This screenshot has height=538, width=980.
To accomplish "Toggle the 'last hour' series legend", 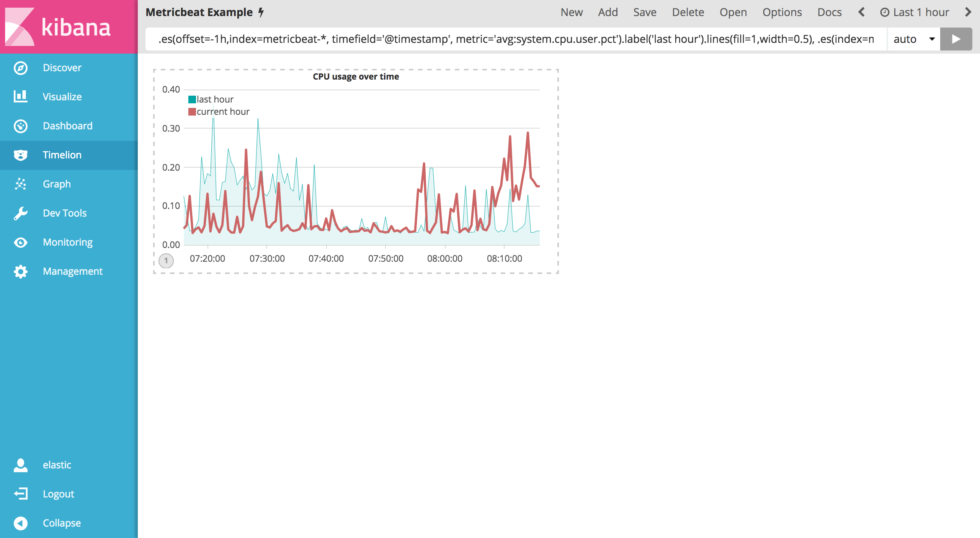I will pos(215,99).
